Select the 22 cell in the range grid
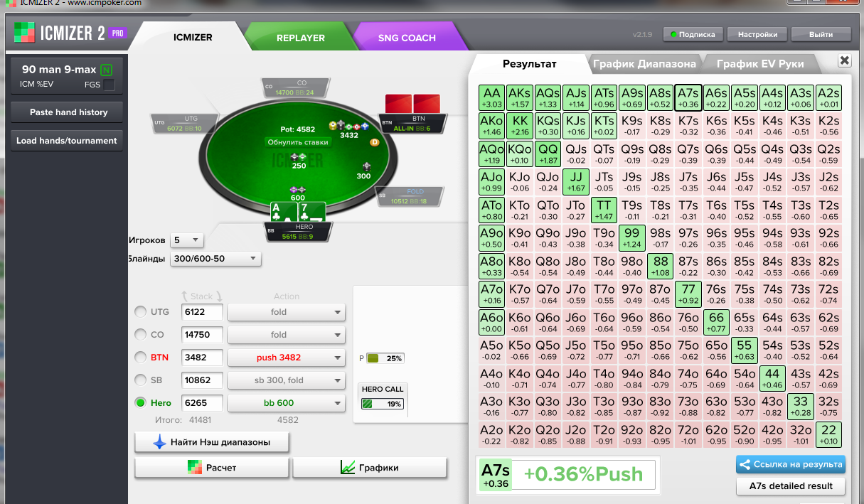864x504 pixels. (x=828, y=435)
